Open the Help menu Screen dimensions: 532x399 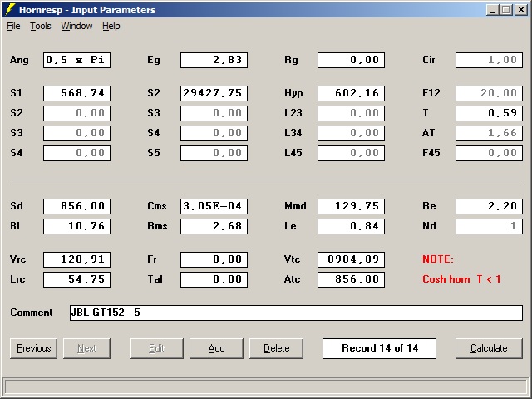tap(111, 26)
